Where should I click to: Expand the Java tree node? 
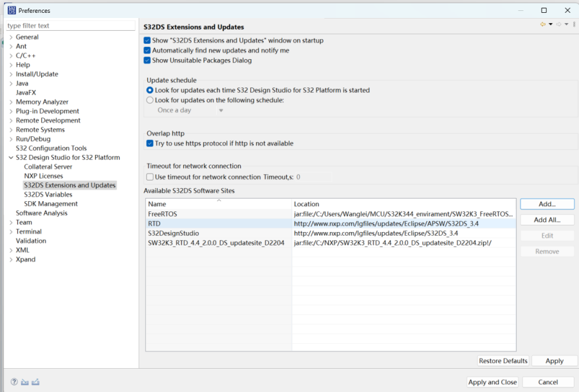click(11, 84)
